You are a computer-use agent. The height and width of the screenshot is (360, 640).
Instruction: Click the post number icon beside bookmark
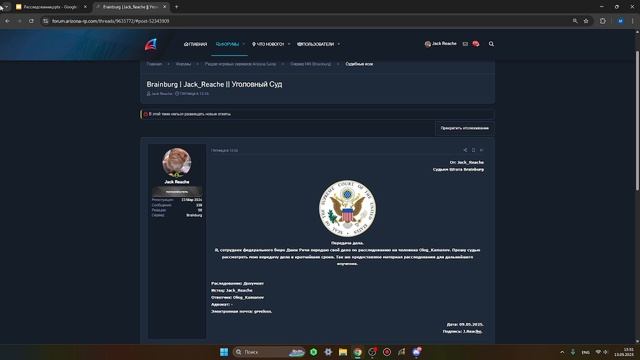click(x=482, y=150)
